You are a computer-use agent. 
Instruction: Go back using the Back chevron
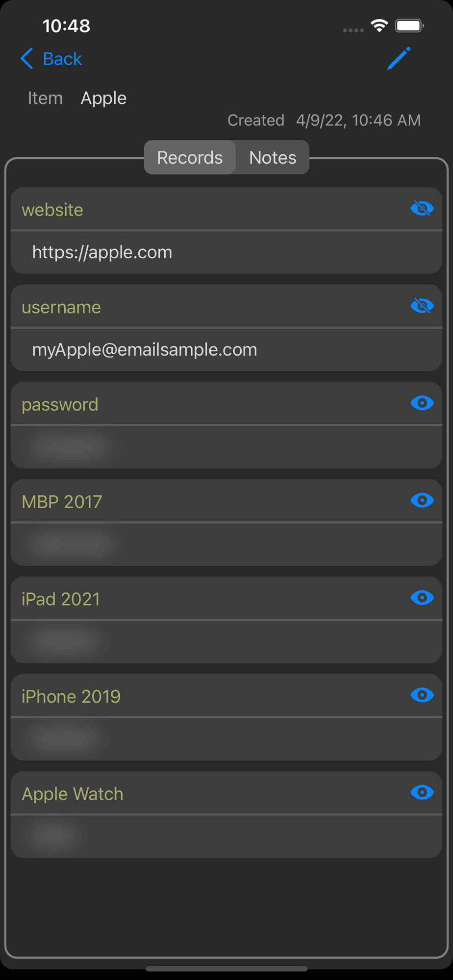[x=27, y=59]
